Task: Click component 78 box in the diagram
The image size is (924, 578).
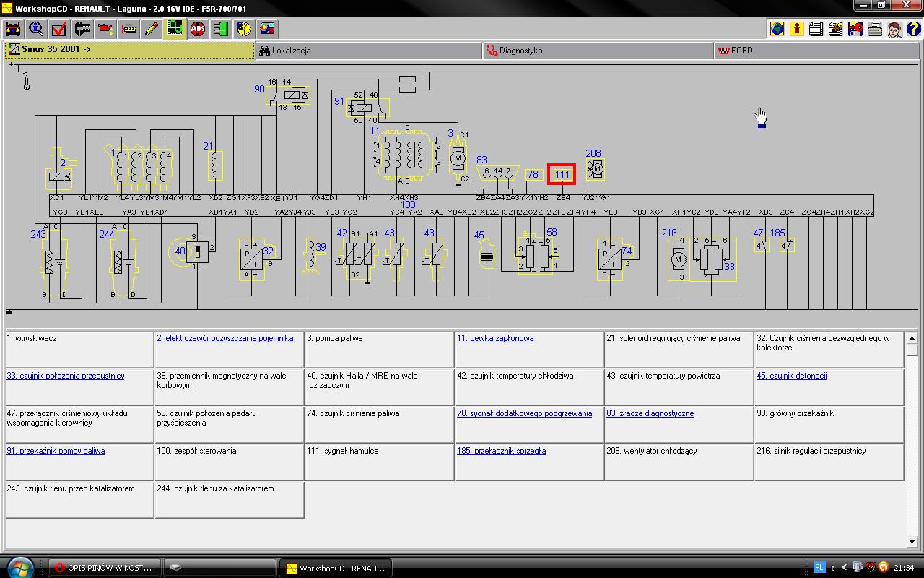Action: (x=533, y=174)
